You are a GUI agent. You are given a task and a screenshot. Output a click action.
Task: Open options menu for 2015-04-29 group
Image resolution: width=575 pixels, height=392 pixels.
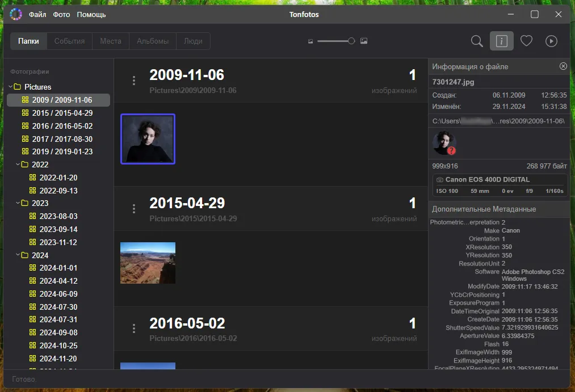(x=134, y=209)
